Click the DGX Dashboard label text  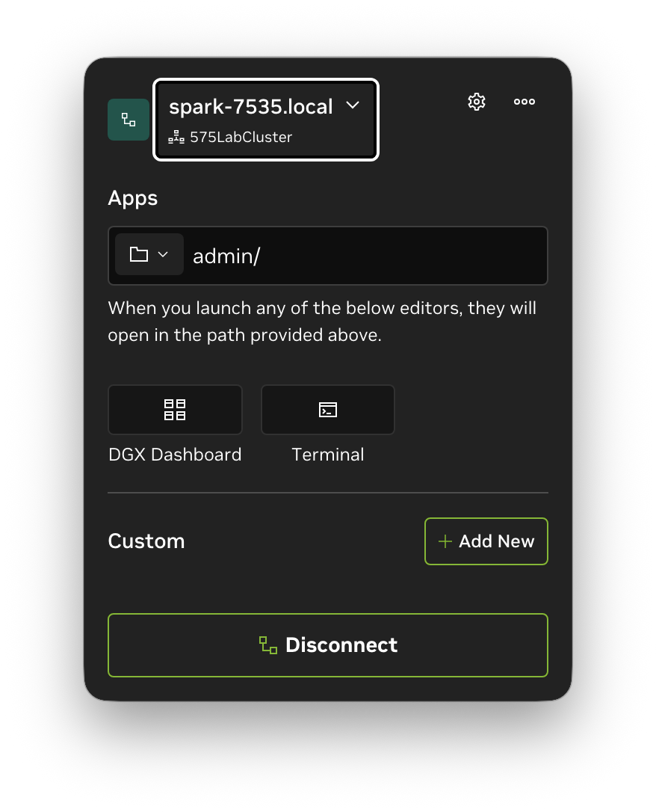[175, 455]
